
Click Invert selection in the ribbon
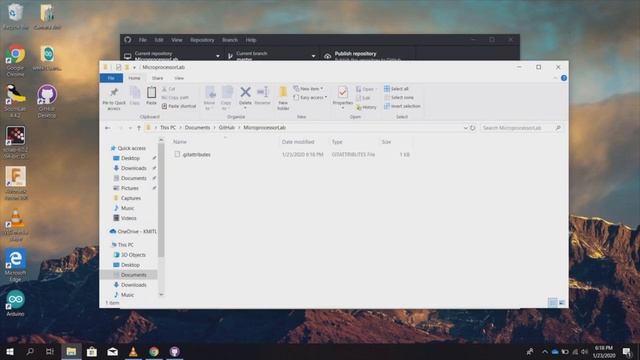pos(402,106)
